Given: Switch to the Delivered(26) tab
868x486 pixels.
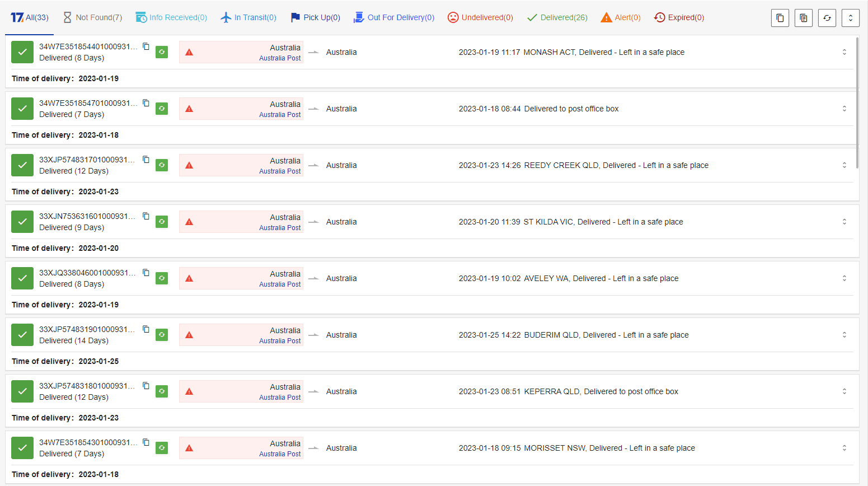Looking at the screenshot, I should coord(557,17).
